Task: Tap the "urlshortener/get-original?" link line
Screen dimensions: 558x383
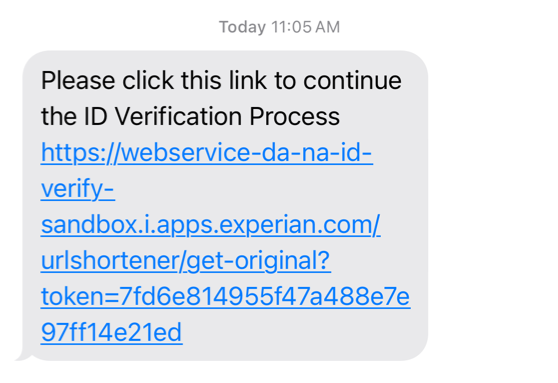Action: 186,261
